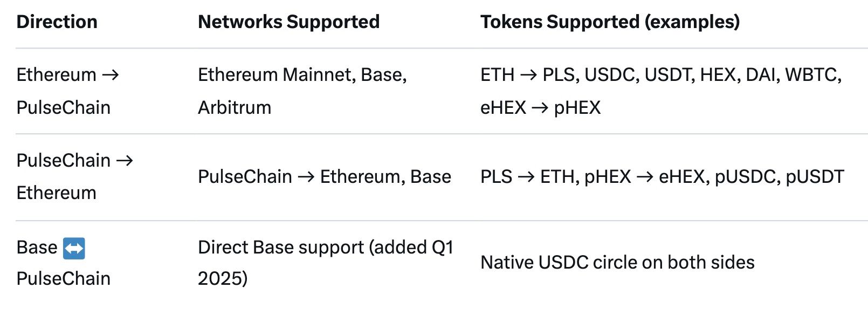The height and width of the screenshot is (315, 868).
Task: Click the eHEX → pHEX text
Action: point(540,108)
